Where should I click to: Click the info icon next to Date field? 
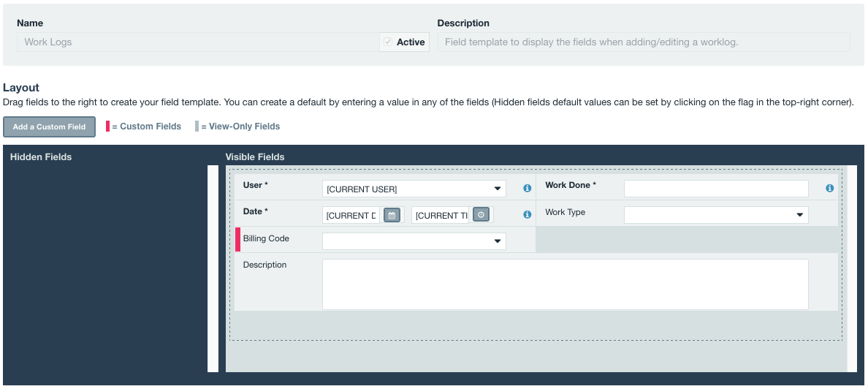[527, 215]
